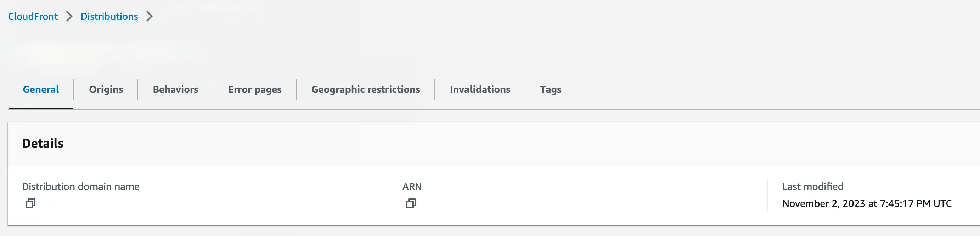Copy the ARN value

point(411,204)
